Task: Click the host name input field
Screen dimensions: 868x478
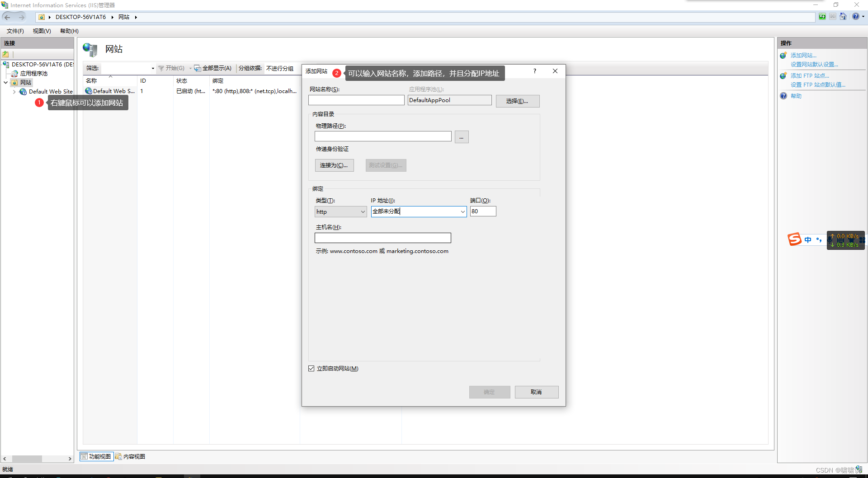Action: [383, 238]
